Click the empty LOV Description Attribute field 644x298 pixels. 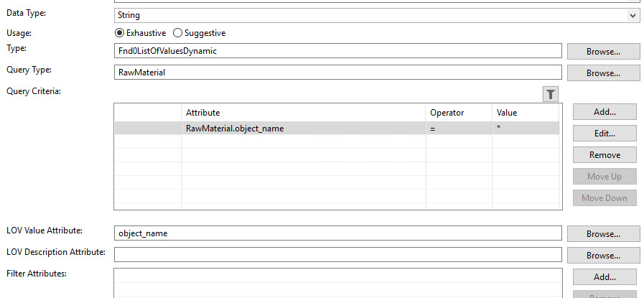(337, 254)
